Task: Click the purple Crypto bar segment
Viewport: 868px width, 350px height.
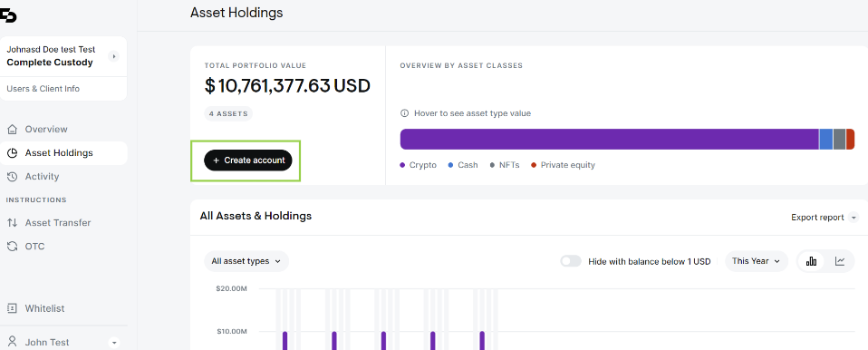Action: point(609,139)
